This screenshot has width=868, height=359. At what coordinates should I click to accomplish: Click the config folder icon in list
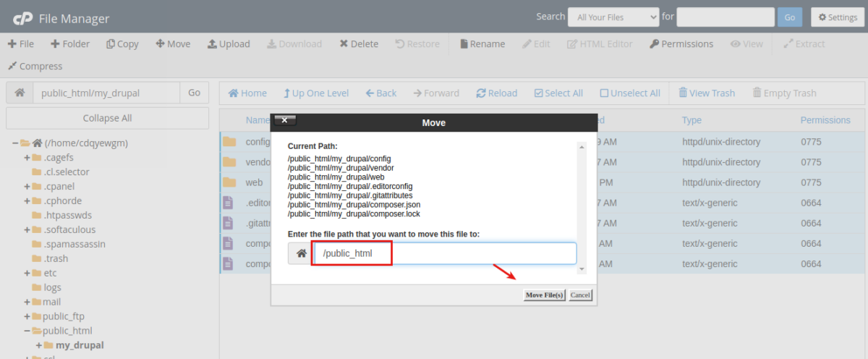point(229,142)
